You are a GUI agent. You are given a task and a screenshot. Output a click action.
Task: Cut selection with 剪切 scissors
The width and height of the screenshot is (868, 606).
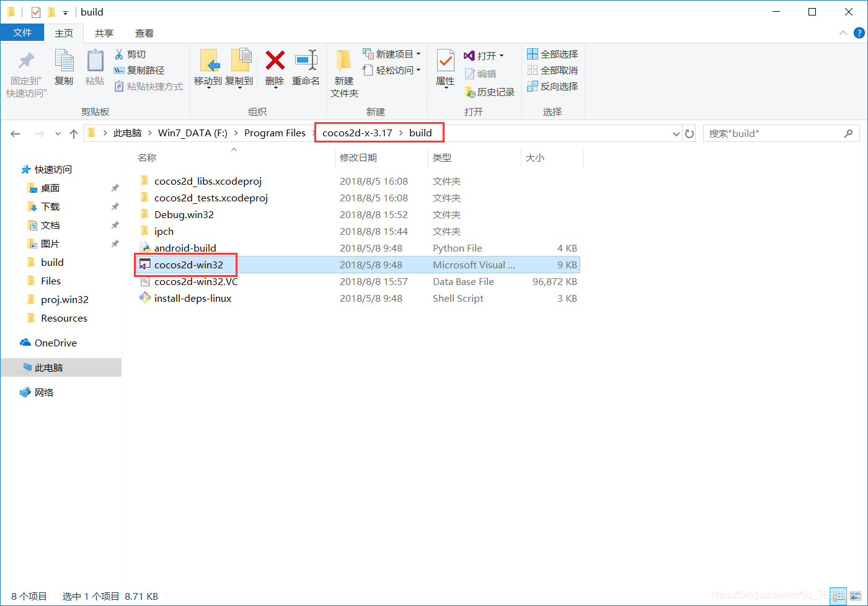[x=131, y=55]
